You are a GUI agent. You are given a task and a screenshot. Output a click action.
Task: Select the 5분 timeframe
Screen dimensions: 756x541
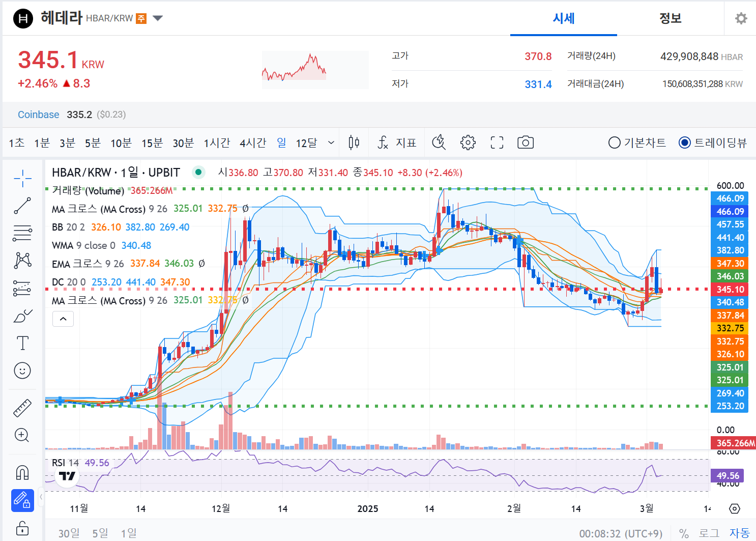click(93, 143)
